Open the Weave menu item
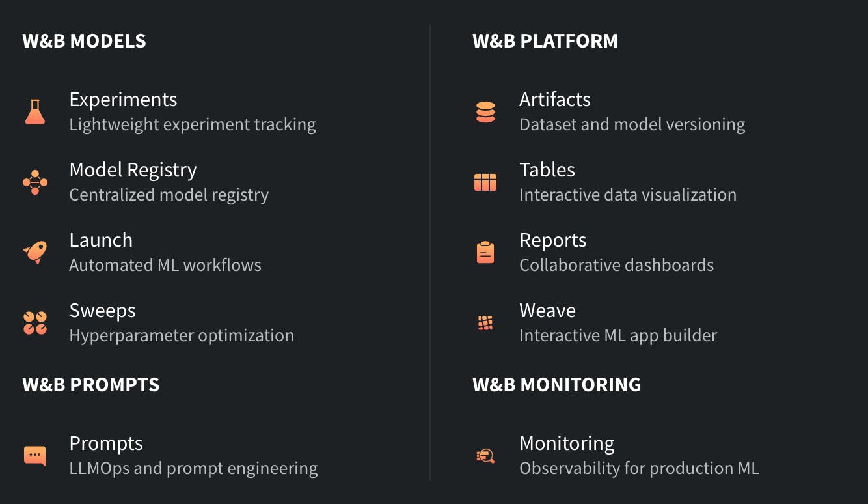The width and height of the screenshot is (868, 504). coord(547,311)
